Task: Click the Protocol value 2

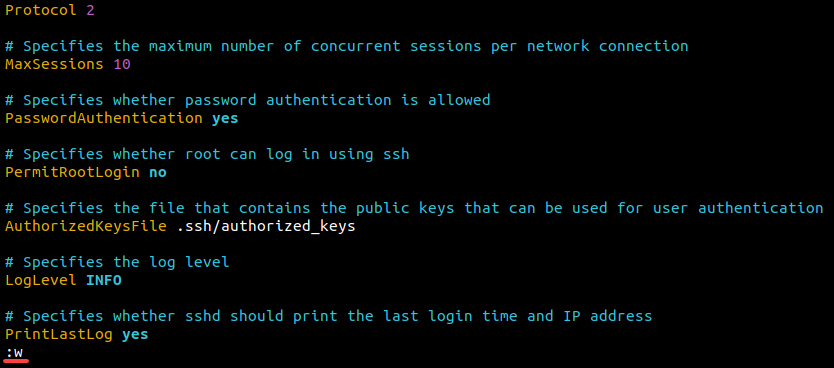Action: pos(90,10)
